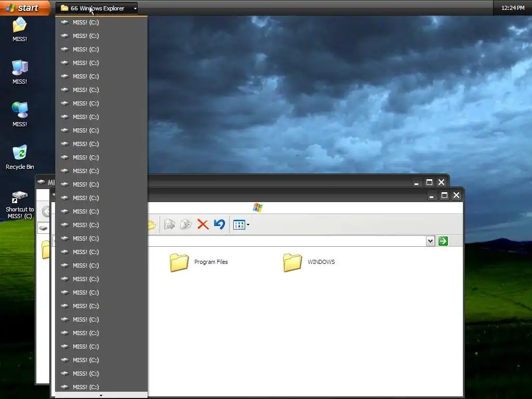Click the Program Files label text

(211, 262)
